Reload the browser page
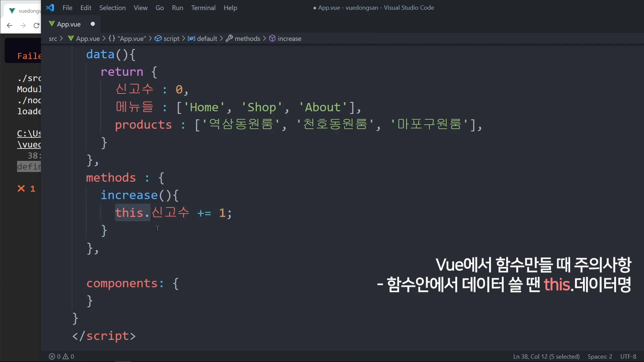644x362 pixels. click(36, 25)
